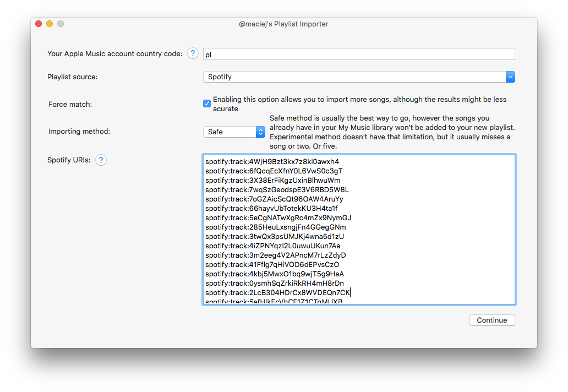This screenshot has height=392, width=568.
Task: Click the line spotify:track:66hayvUbTotekKU3H4ta1f
Action: pos(271,208)
